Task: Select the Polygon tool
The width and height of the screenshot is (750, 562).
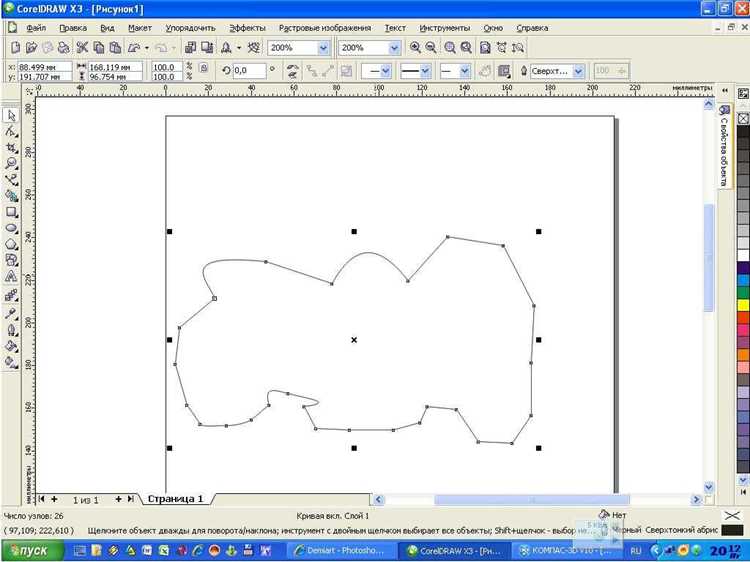Action: pyautogui.click(x=11, y=245)
